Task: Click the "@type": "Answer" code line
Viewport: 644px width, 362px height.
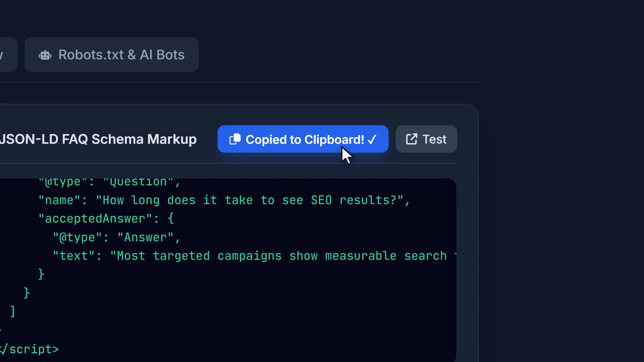Action: click(117, 237)
